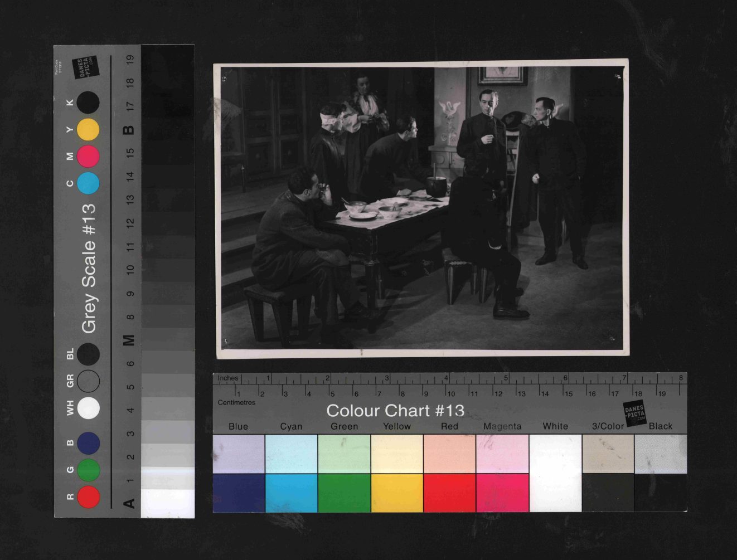Viewport: 737px width, 560px height.
Task: Pick the saturated yellow swatch under Yellow
Action: (x=397, y=493)
